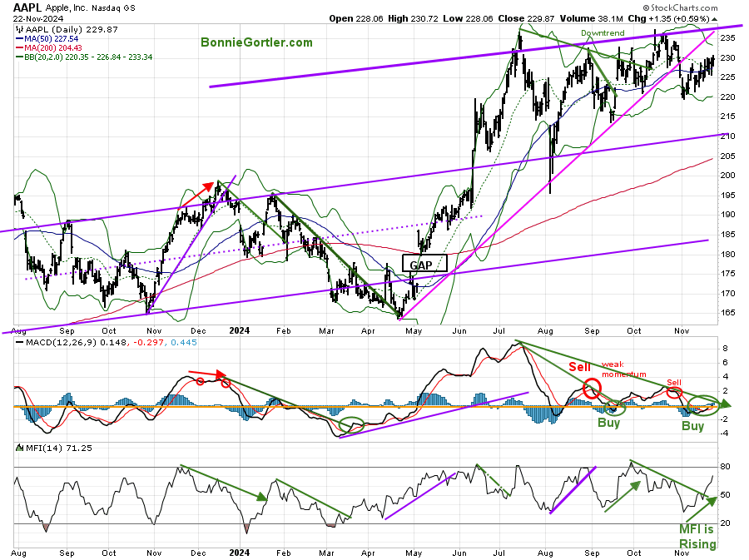Image resolution: width=749 pixels, height=560 pixels.
Task: Select the 'AAPL (Daily) 229.87' legend entry
Action: tap(72, 29)
